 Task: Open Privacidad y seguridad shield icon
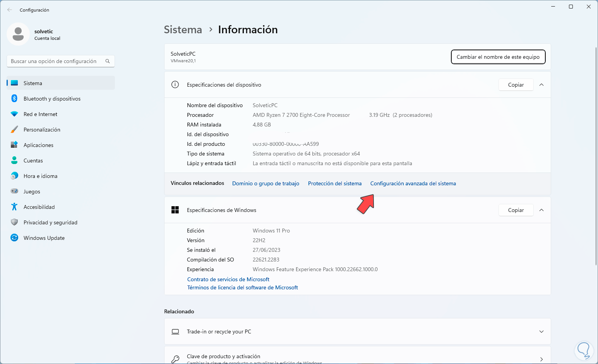tap(14, 222)
